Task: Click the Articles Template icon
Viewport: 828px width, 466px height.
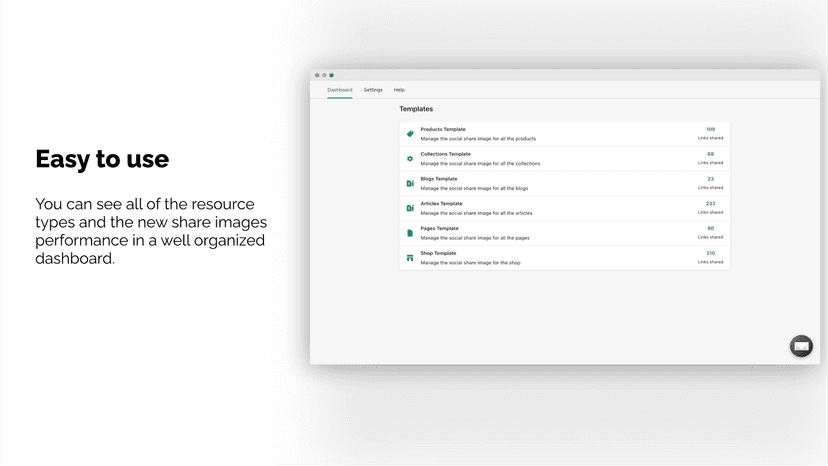Action: click(410, 208)
